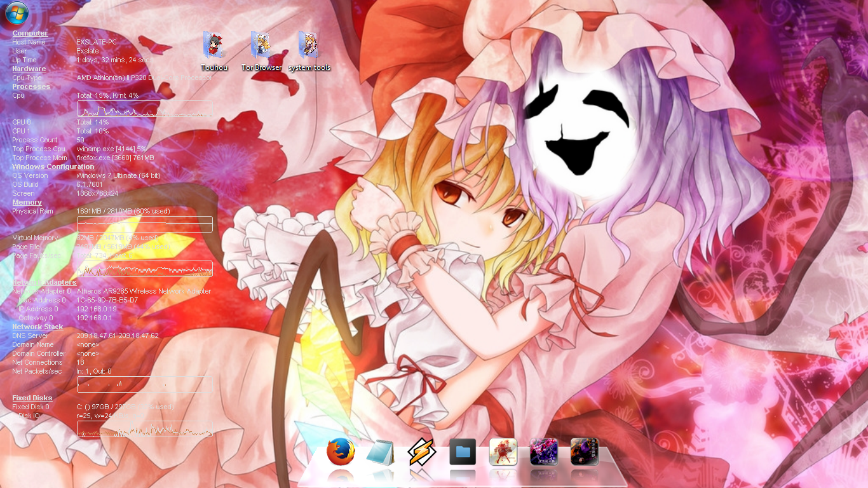Select the Memory section heading
868x488 pixels.
pos(27,202)
